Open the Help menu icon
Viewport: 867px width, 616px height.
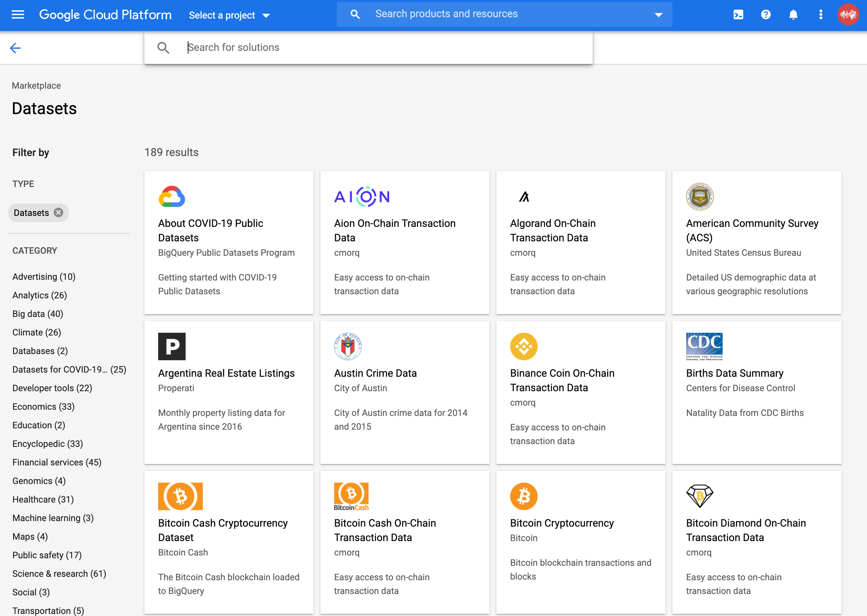765,15
